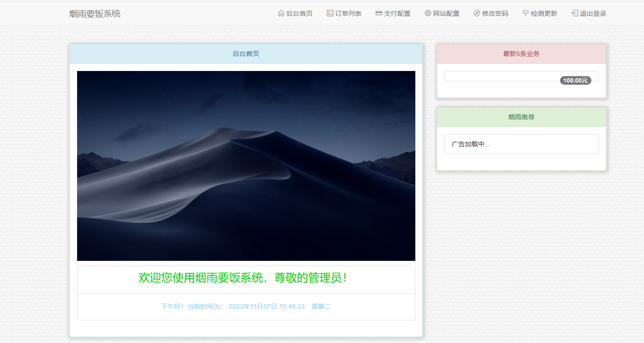Click the latest order entry row
This screenshot has width=644, height=343.
point(522,76)
